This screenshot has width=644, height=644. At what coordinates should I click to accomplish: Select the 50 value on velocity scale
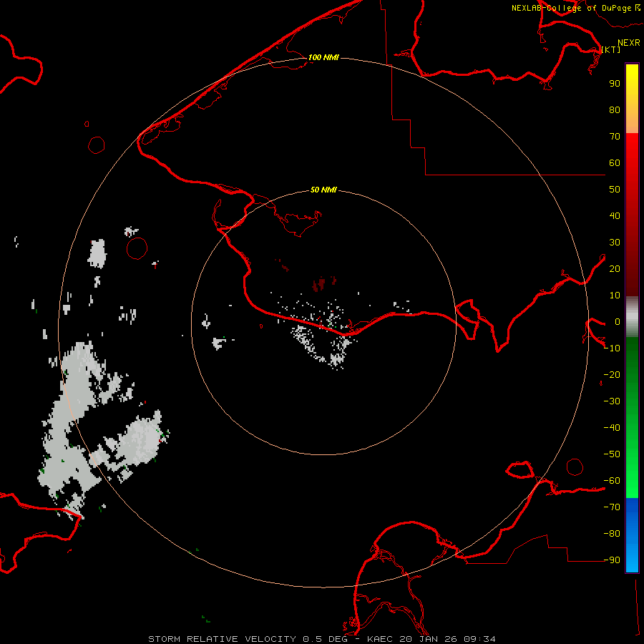(x=615, y=190)
